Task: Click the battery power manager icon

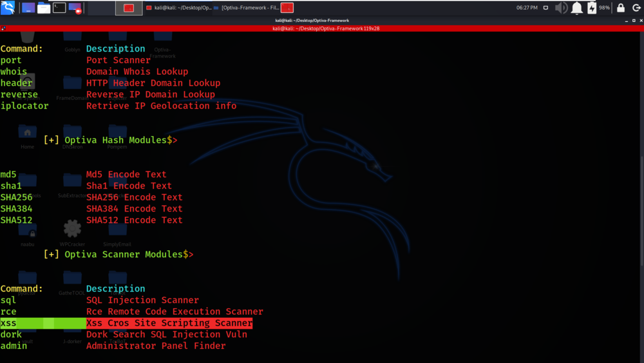Action: pyautogui.click(x=592, y=8)
